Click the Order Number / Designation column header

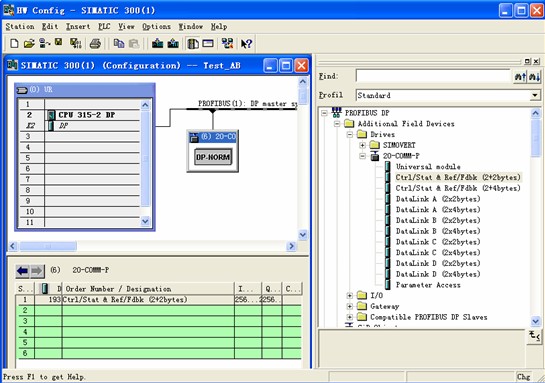(148, 288)
